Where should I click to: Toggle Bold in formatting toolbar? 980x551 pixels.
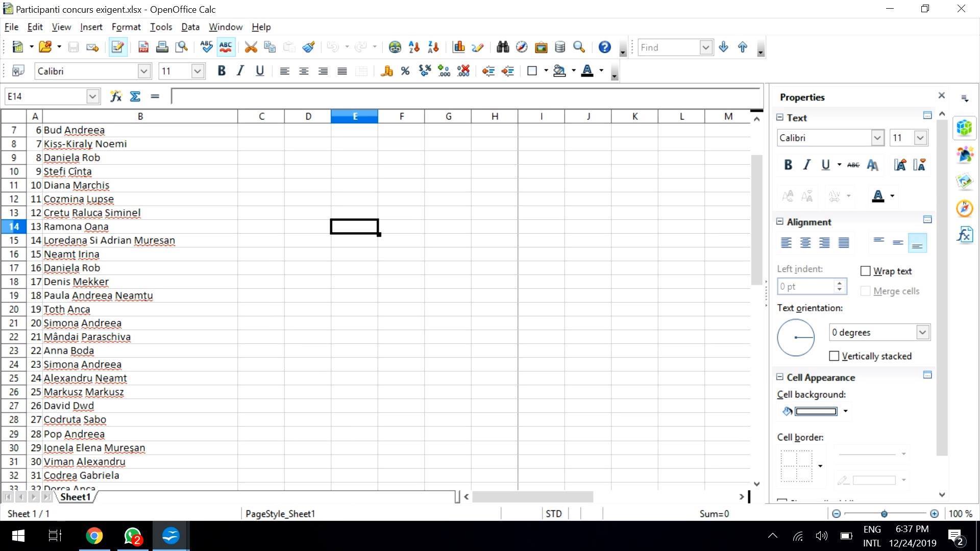tap(222, 71)
